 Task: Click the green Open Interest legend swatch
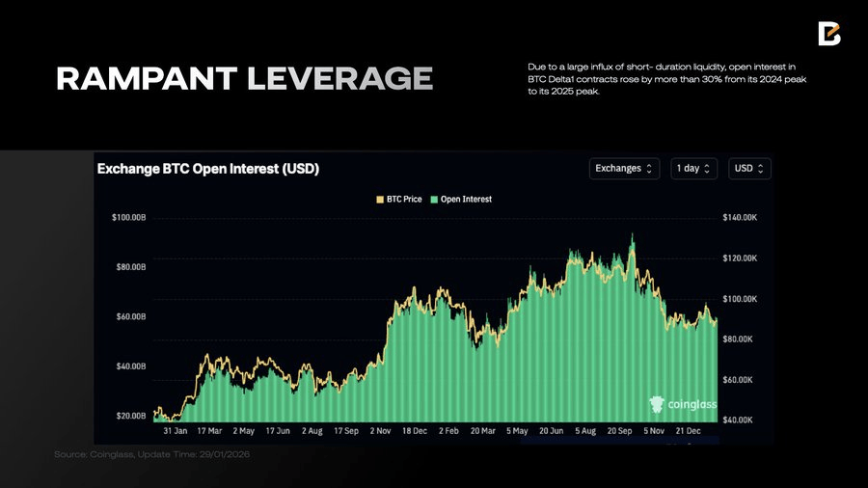click(435, 200)
